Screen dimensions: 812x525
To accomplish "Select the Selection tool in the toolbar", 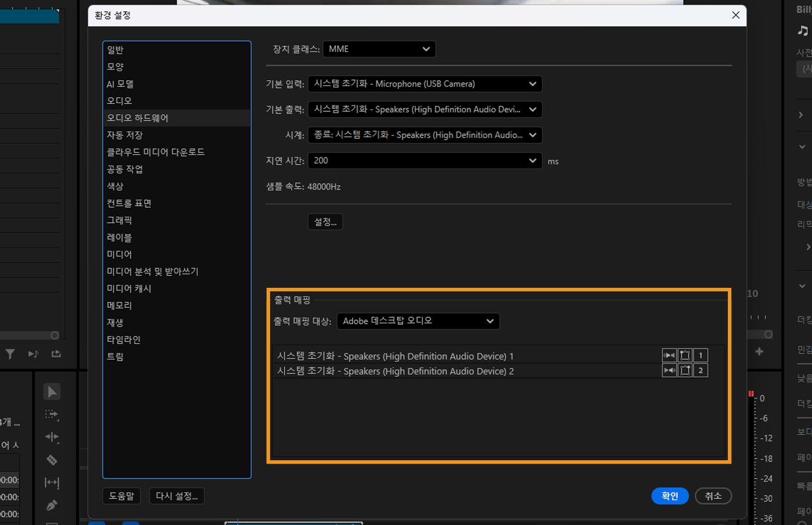I will pyautogui.click(x=51, y=391).
